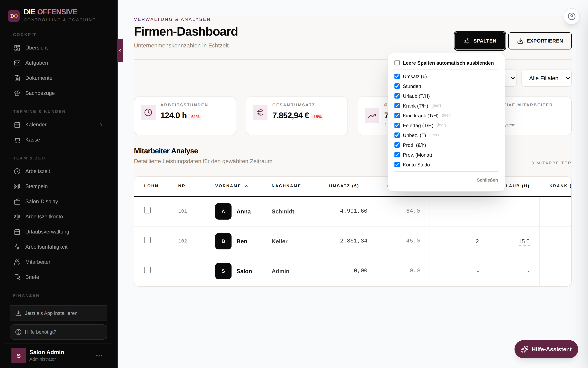588x368 pixels.
Task: Click the Stempeln QR icon
Action: click(17, 186)
